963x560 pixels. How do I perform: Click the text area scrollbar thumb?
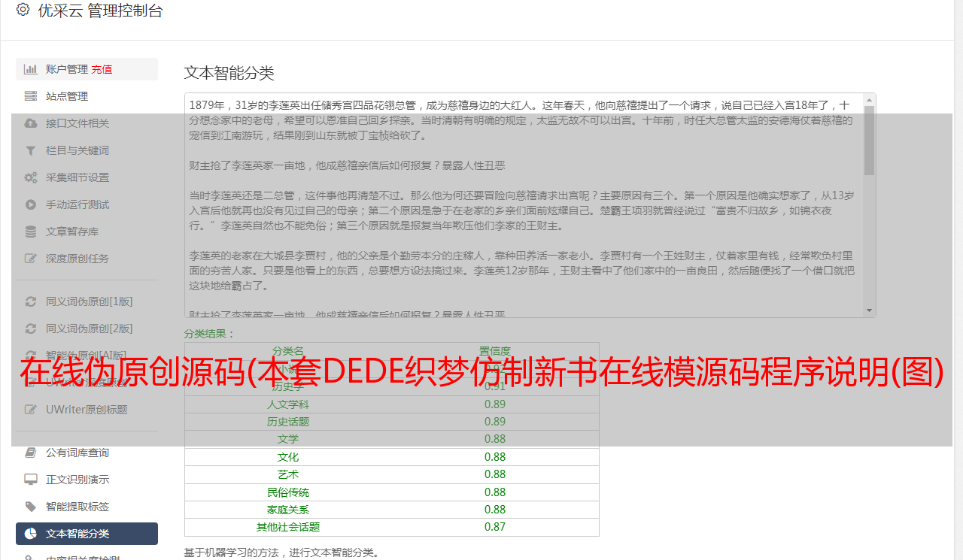[x=870, y=141]
